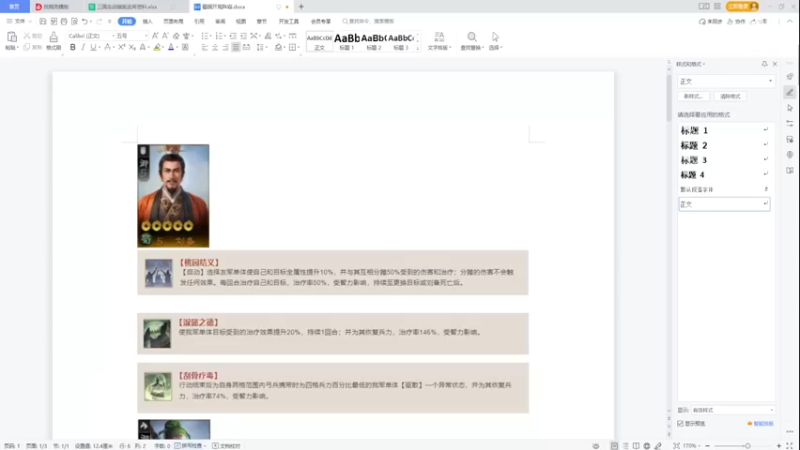Image resolution: width=800 pixels, height=450 pixels.
Task: Pin the Styles and Formatting pane
Action: (764, 64)
